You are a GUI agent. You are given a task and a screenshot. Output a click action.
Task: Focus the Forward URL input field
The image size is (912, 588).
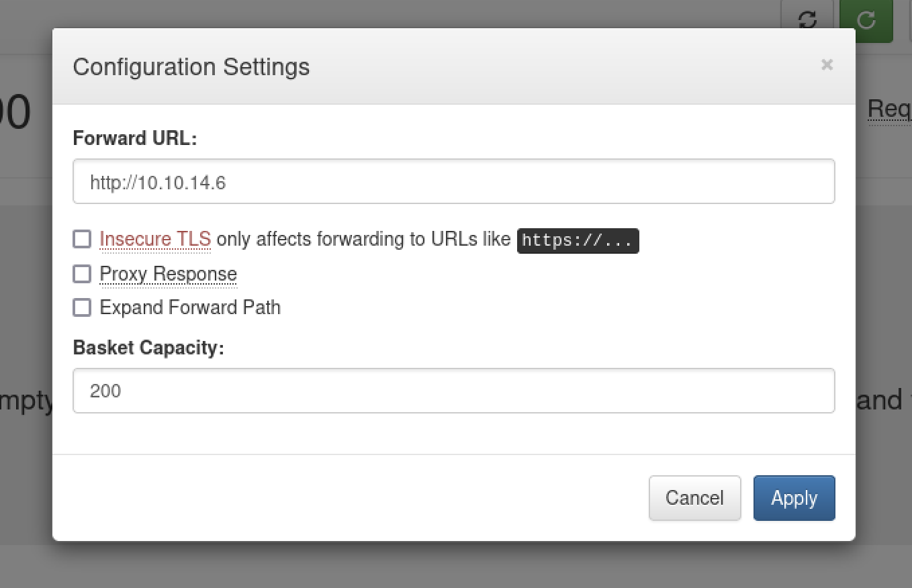click(454, 181)
